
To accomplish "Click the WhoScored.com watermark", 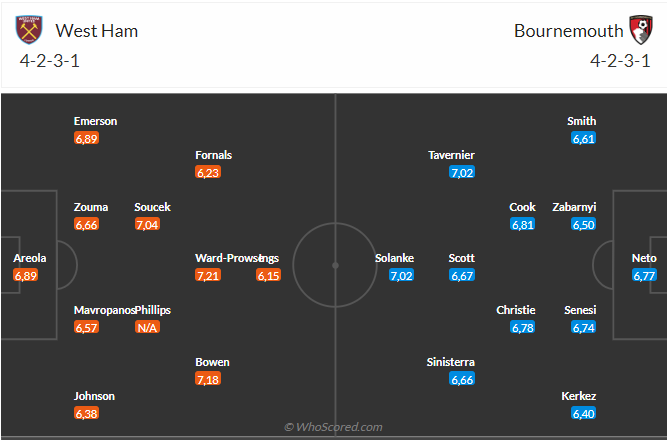I will pos(333,427).
